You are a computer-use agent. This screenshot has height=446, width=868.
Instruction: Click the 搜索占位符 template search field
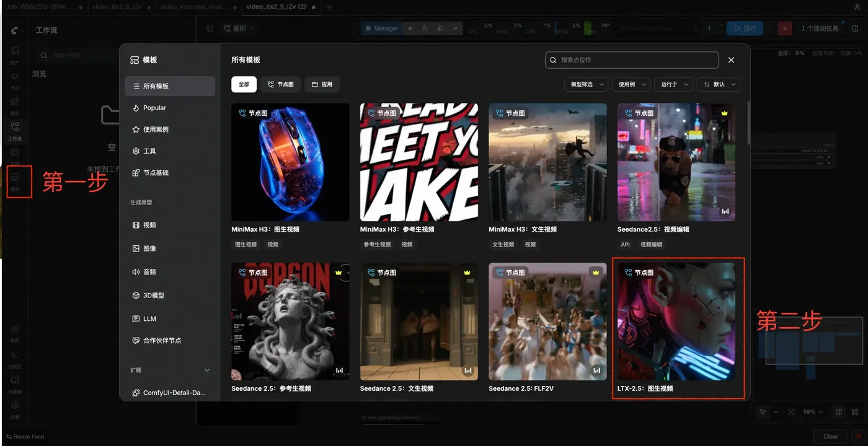pyautogui.click(x=632, y=60)
